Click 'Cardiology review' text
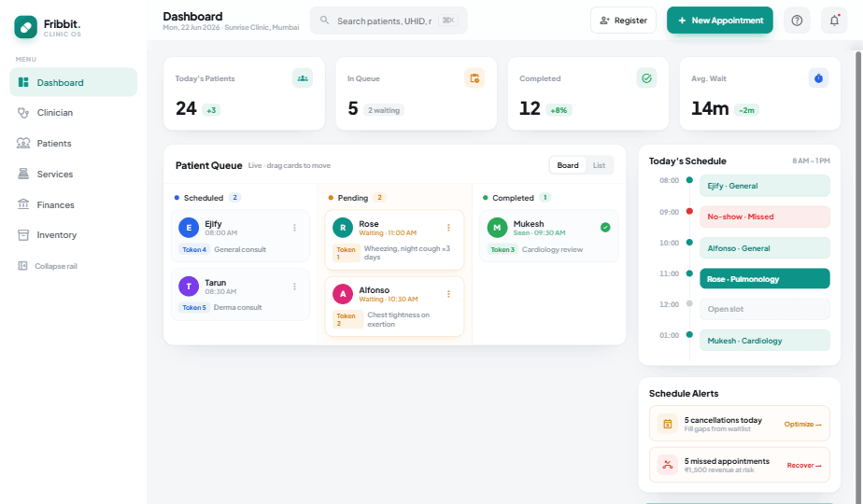The height and width of the screenshot is (504, 863). [x=552, y=250]
